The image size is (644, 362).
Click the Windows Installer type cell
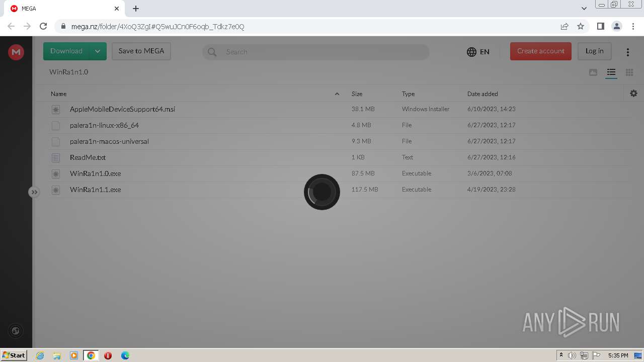426,109
